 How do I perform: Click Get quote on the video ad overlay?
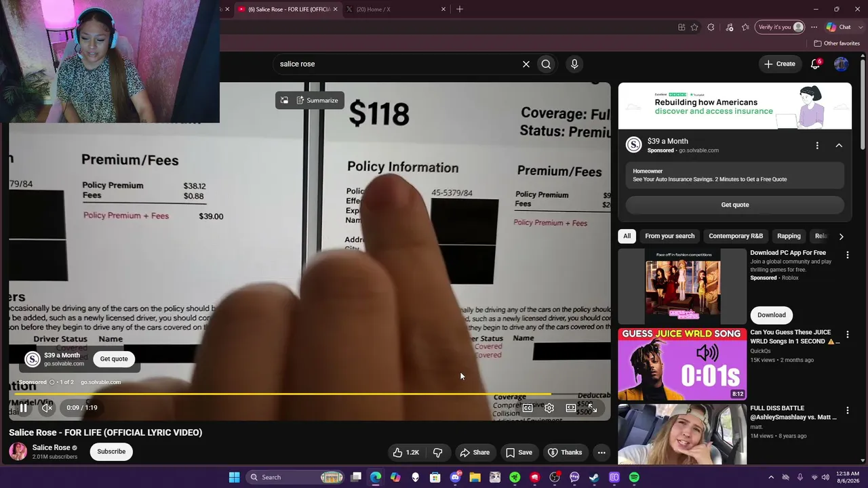coord(114,359)
